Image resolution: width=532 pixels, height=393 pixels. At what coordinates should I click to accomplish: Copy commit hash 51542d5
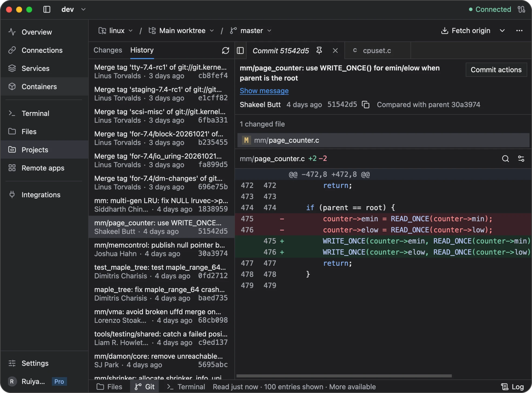[x=366, y=105]
